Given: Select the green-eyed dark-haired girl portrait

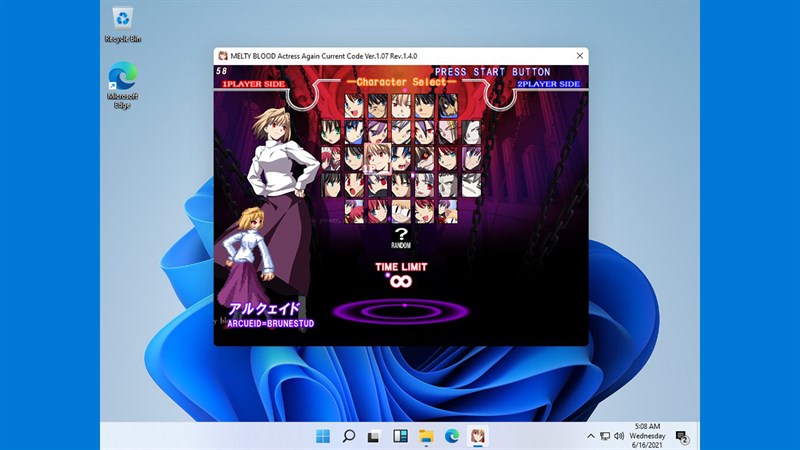Looking at the screenshot, I should pos(331,132).
